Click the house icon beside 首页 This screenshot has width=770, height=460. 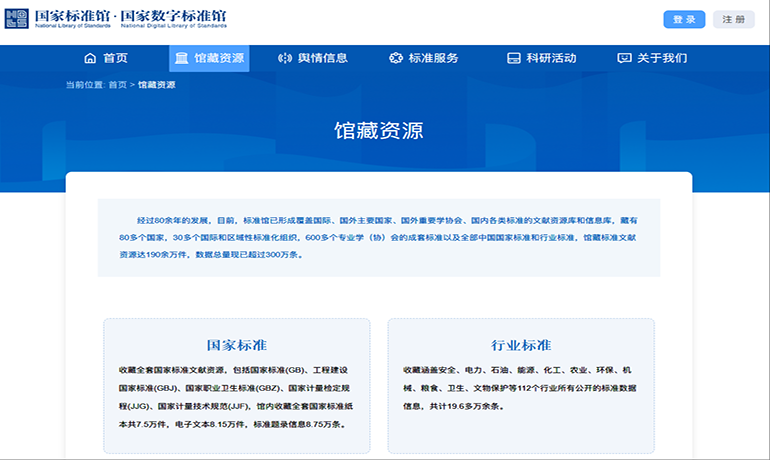pos(90,58)
